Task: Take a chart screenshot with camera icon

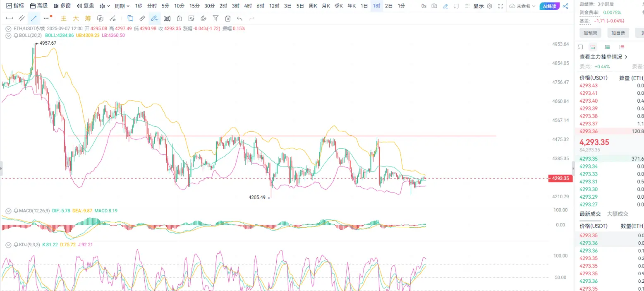Action: click(x=434, y=6)
